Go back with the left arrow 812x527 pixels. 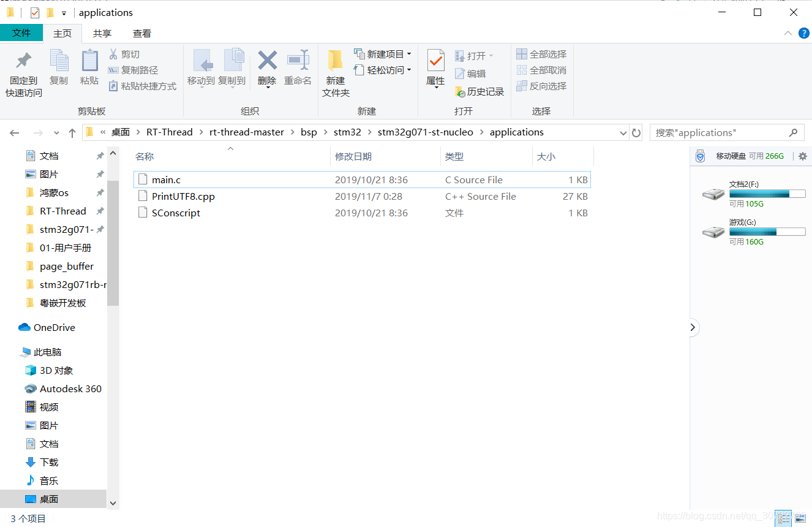click(x=15, y=132)
